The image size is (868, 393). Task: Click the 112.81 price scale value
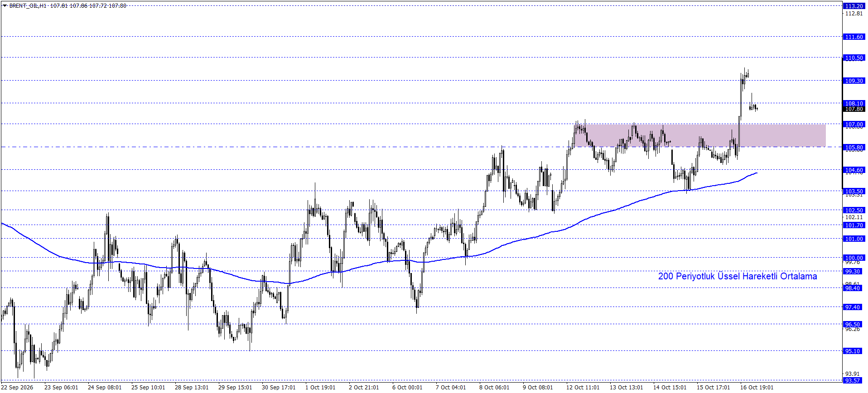tap(854, 13)
